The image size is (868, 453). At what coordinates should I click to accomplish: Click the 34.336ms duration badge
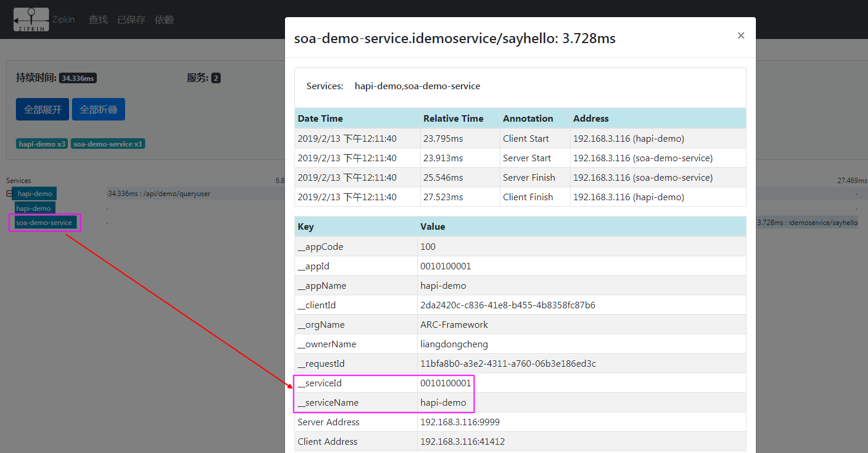[x=78, y=78]
